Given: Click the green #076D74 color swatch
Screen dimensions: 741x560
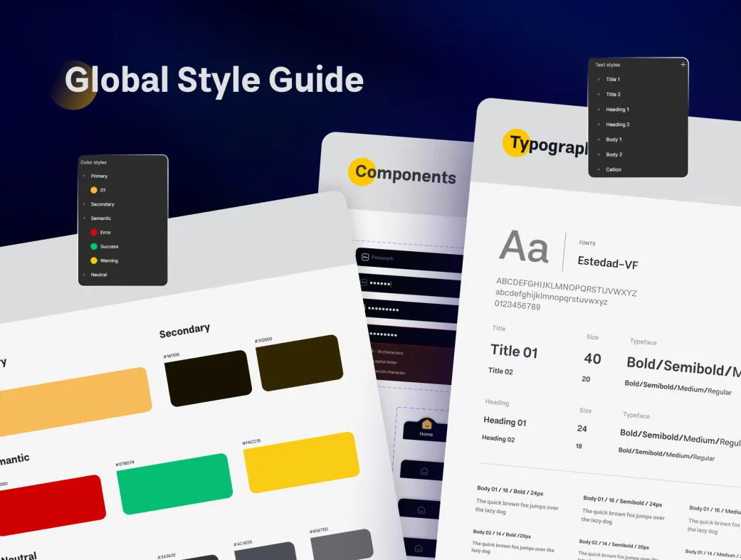Looking at the screenshot, I should [x=174, y=484].
